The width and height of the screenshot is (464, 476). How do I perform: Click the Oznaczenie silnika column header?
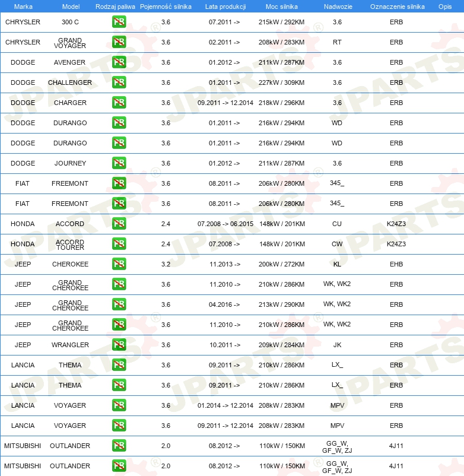coord(397,7)
